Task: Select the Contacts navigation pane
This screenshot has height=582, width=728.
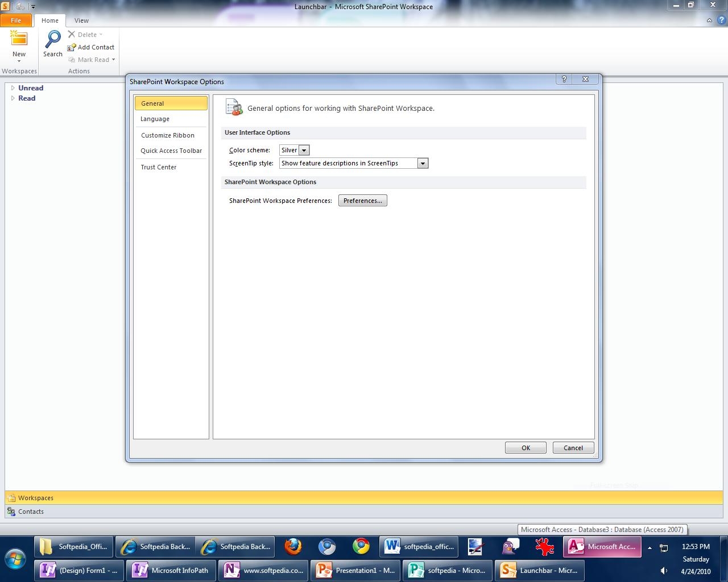Action: click(364, 512)
